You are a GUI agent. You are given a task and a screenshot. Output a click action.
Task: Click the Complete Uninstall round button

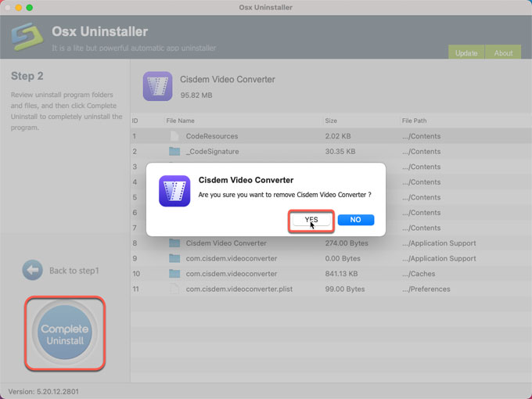65,332
